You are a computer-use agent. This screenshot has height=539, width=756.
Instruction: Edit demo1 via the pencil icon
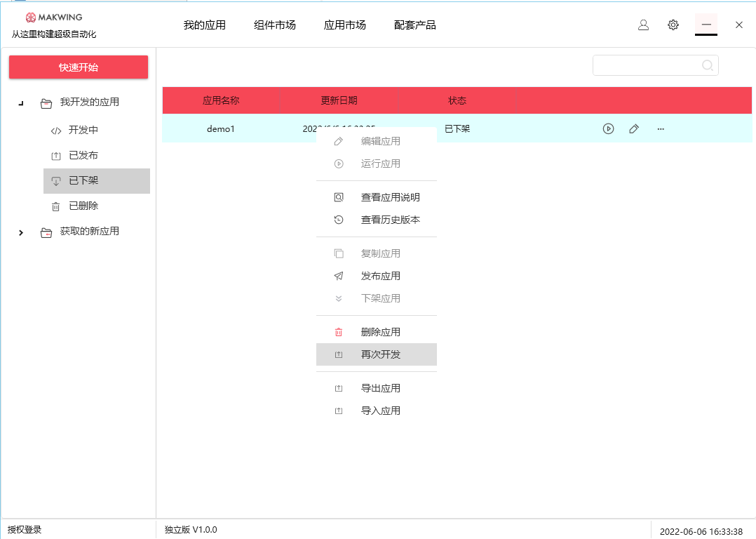tap(634, 128)
